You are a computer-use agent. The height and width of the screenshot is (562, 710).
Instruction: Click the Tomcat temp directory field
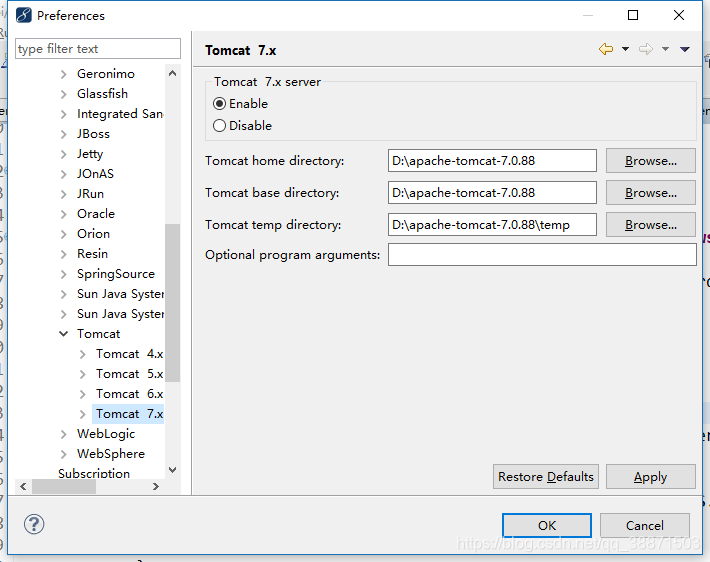tap(492, 225)
